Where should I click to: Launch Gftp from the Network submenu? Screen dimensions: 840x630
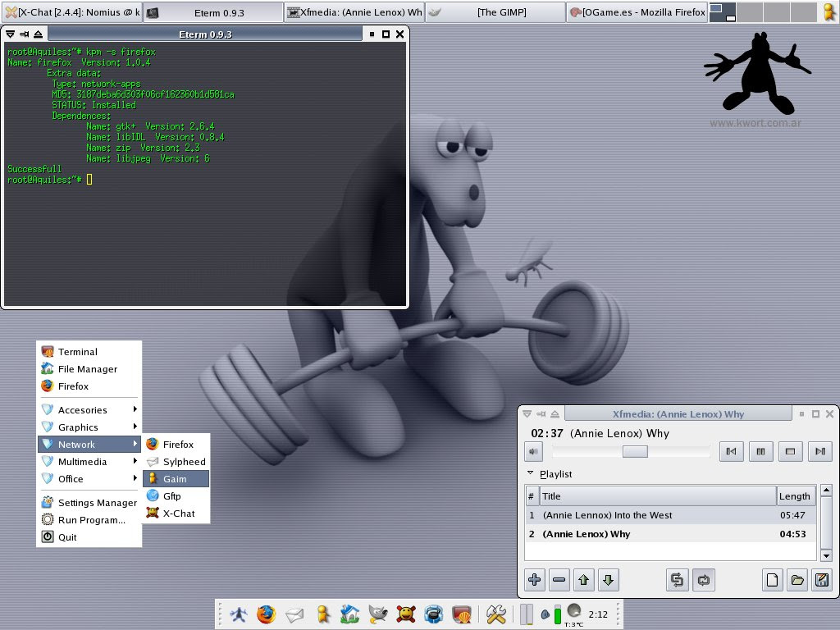coord(176,495)
